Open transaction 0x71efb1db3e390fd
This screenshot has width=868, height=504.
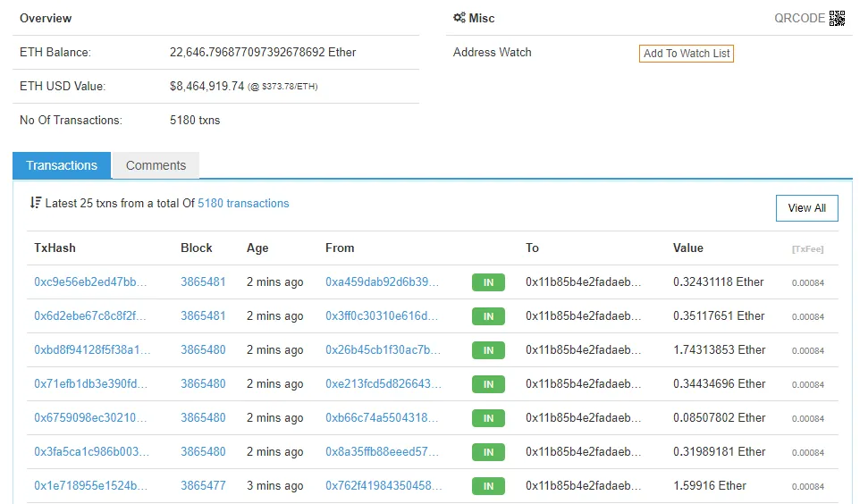(x=90, y=383)
